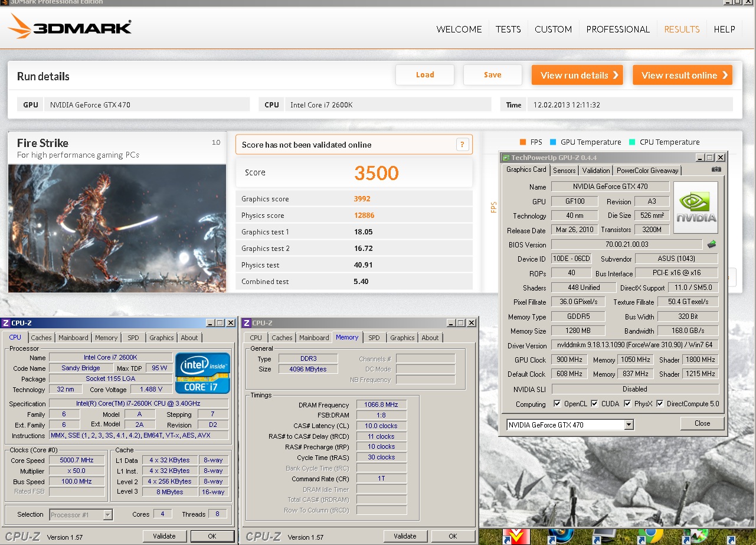This screenshot has width=756, height=545.
Task: Click the NVIDIA logo in GPU-Z
Action: 696,207
